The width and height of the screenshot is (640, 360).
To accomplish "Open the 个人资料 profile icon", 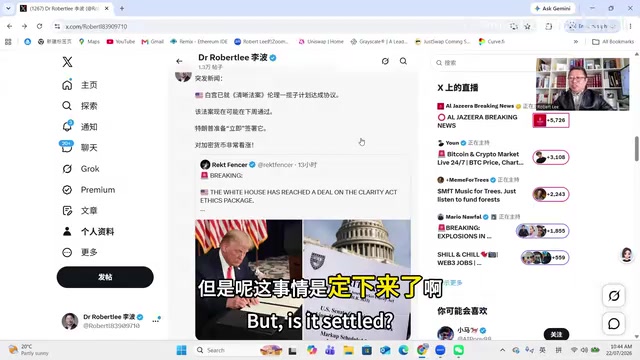I will (67, 231).
